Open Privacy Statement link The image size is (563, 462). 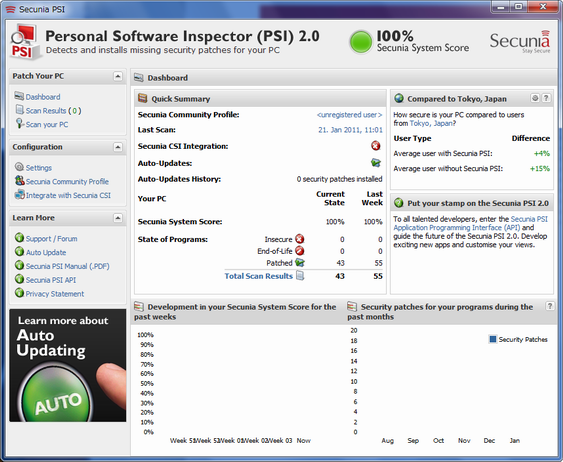55,294
